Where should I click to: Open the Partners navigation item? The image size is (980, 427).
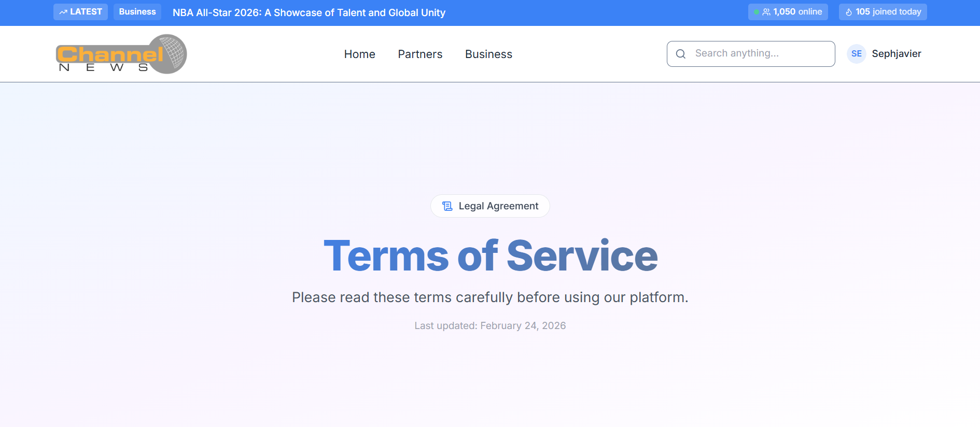tap(420, 54)
